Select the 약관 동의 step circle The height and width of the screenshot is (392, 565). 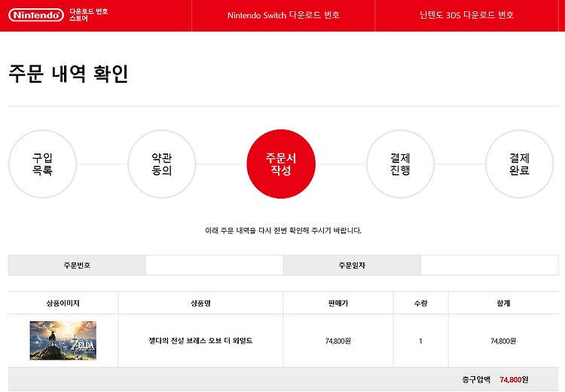coord(162,164)
